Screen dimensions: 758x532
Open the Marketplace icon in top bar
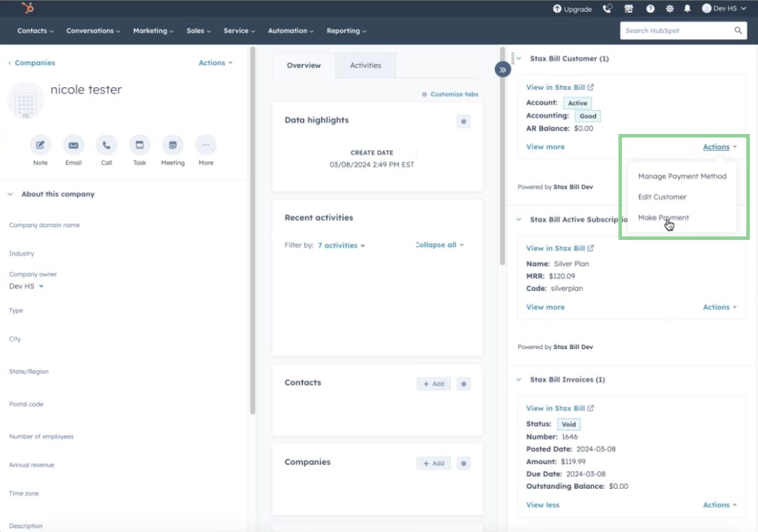pyautogui.click(x=628, y=8)
